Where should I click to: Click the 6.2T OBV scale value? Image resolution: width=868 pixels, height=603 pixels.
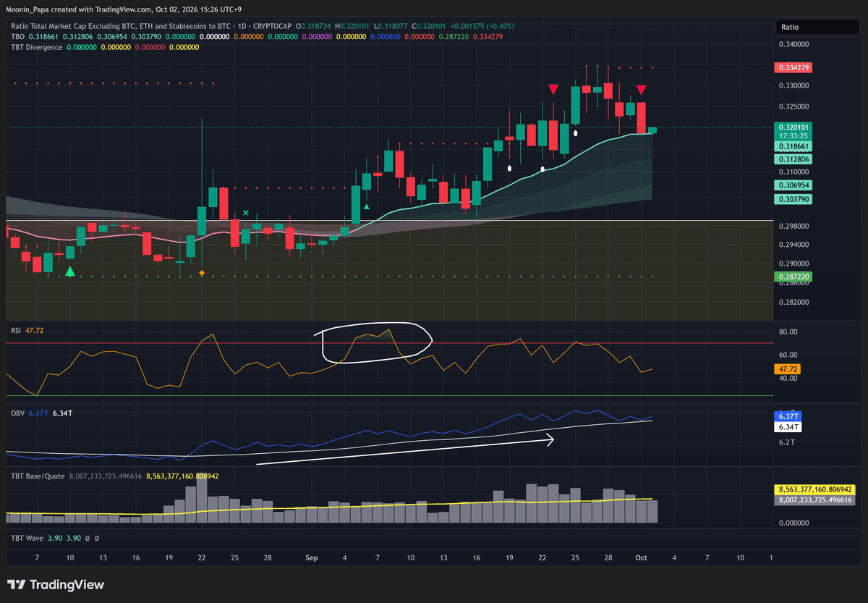pos(788,442)
